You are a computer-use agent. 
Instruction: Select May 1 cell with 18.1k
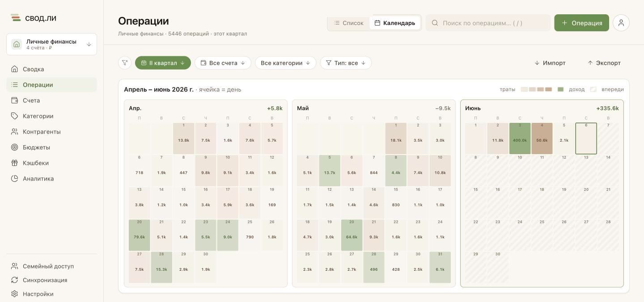(396, 138)
